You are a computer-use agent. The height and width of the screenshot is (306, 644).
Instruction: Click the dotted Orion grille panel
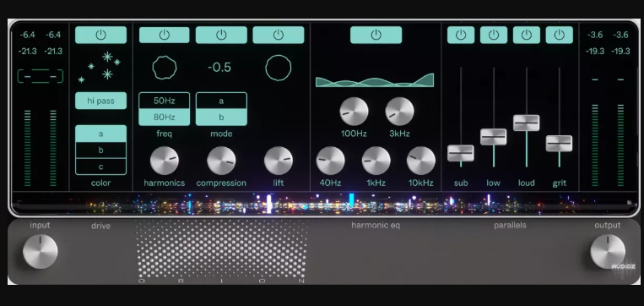tap(222, 249)
